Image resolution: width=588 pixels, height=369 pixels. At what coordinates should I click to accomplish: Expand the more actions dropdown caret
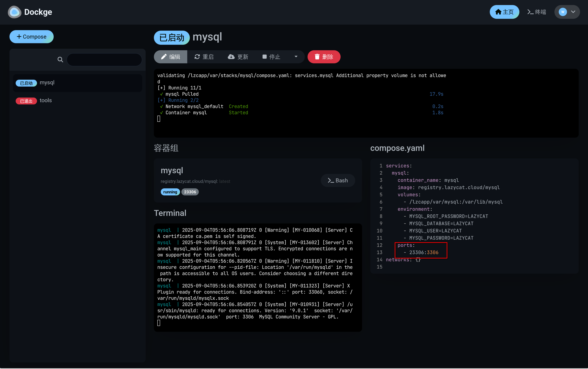[x=296, y=57]
